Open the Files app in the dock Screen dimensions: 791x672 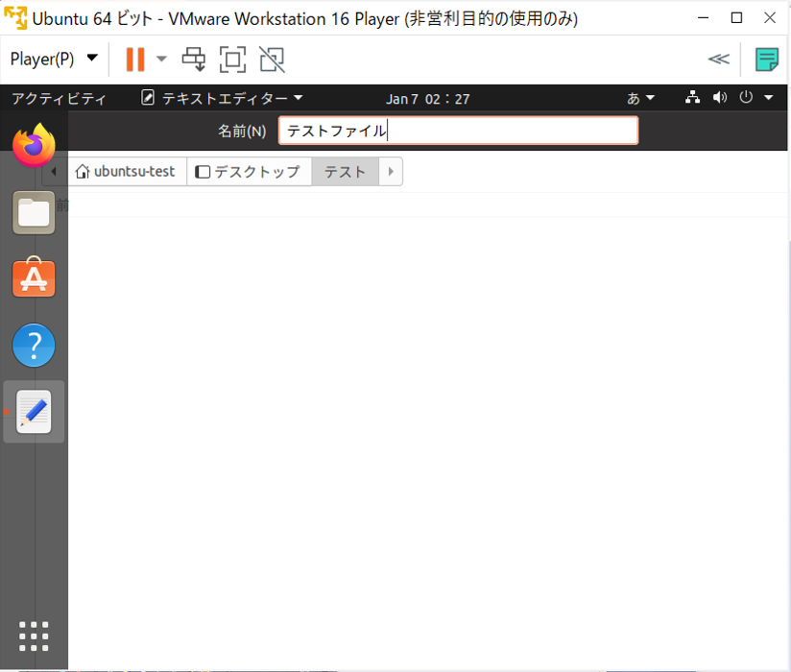(x=34, y=212)
